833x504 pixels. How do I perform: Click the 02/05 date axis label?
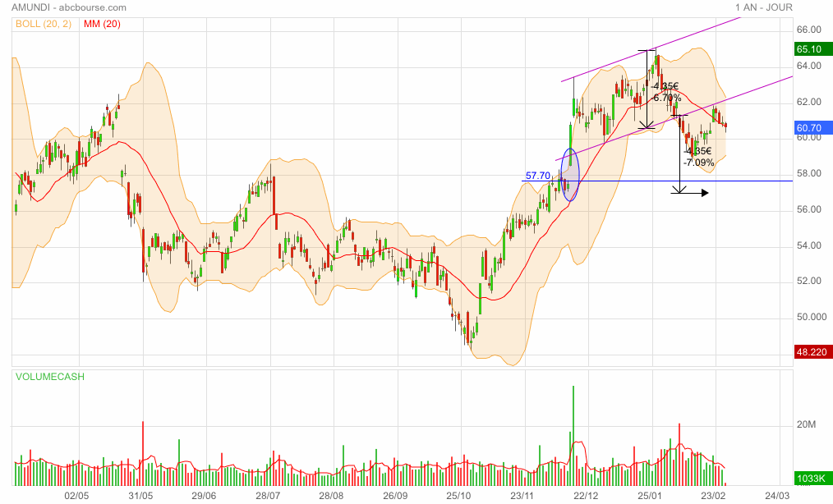pos(76,496)
